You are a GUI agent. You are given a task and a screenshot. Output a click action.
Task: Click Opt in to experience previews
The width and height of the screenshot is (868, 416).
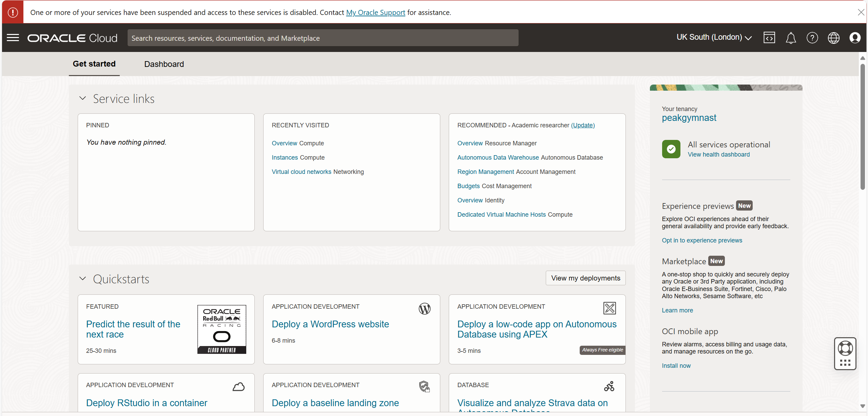coord(702,240)
